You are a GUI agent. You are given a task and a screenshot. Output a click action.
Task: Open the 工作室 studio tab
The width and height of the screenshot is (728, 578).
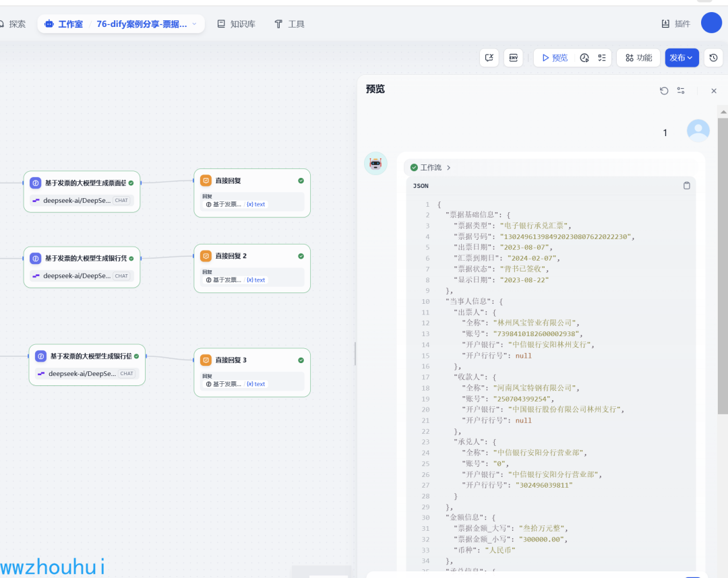(64, 24)
